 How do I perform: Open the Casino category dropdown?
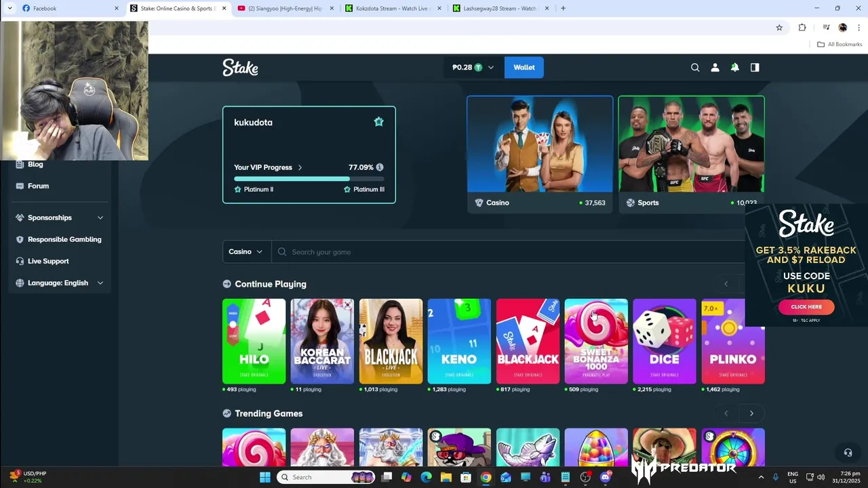pyautogui.click(x=247, y=251)
